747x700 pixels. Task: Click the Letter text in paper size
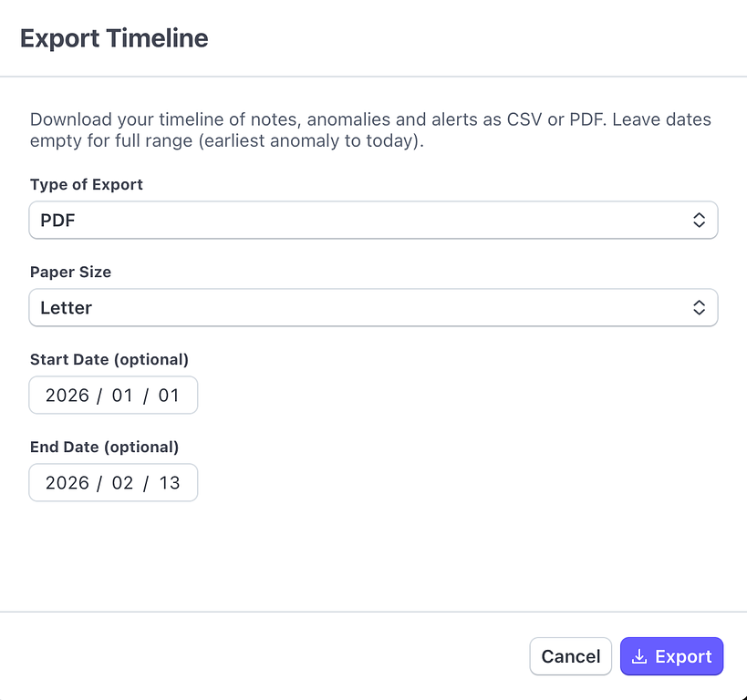click(x=66, y=308)
